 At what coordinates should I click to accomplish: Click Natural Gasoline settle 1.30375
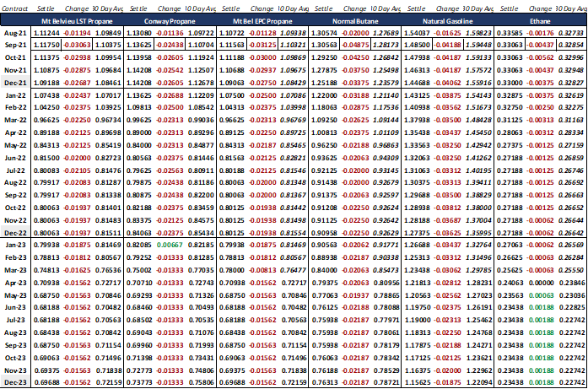[x=417, y=182]
